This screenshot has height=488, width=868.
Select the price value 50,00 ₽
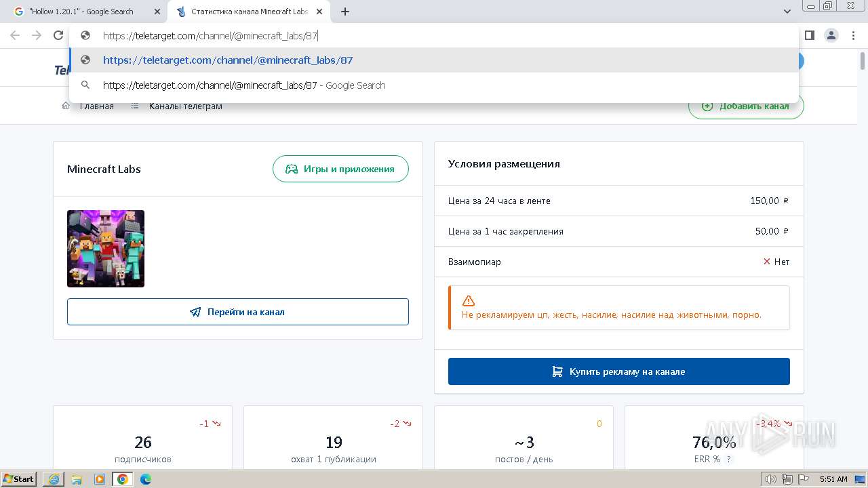click(x=772, y=231)
